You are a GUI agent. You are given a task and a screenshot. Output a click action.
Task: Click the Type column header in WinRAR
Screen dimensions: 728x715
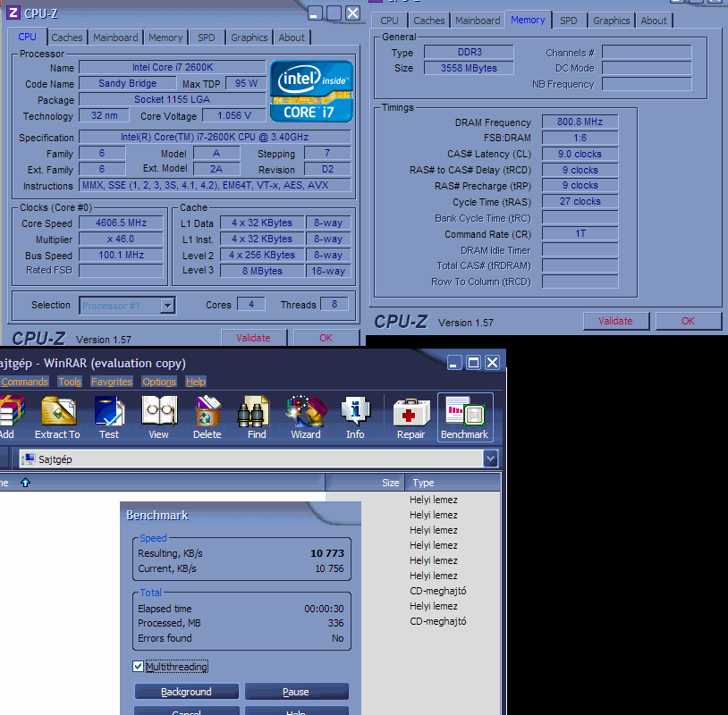coord(453,483)
